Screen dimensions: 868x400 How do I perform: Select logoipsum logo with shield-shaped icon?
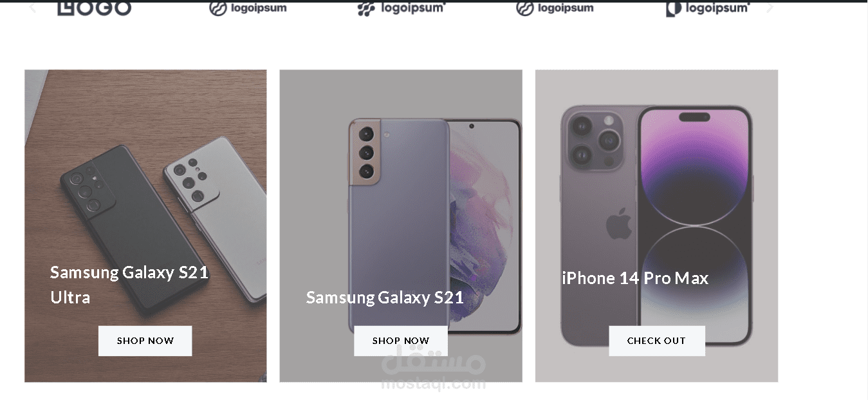(x=708, y=8)
